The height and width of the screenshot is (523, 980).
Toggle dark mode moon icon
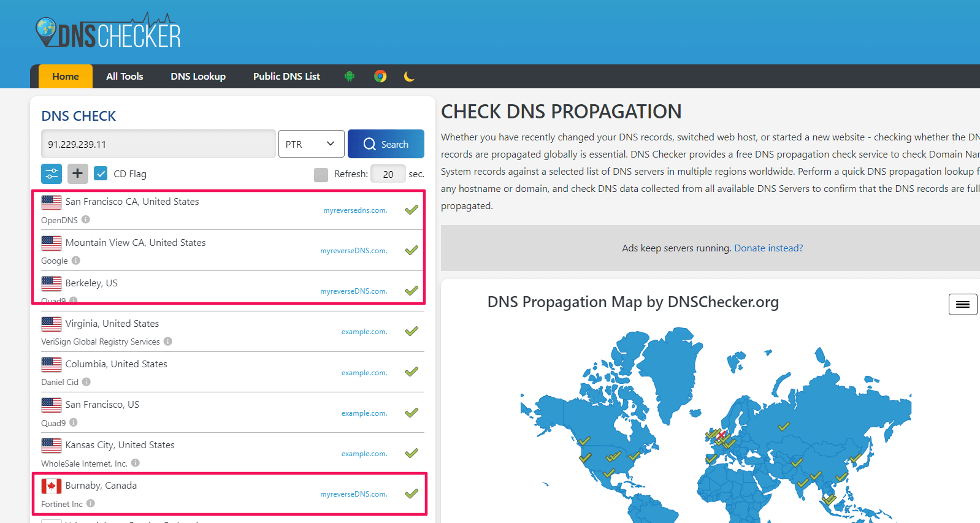coord(409,76)
